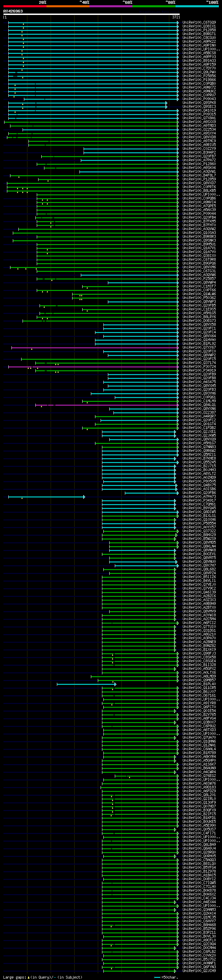Open hit UniRef100_B1PL40

coord(199,684)
